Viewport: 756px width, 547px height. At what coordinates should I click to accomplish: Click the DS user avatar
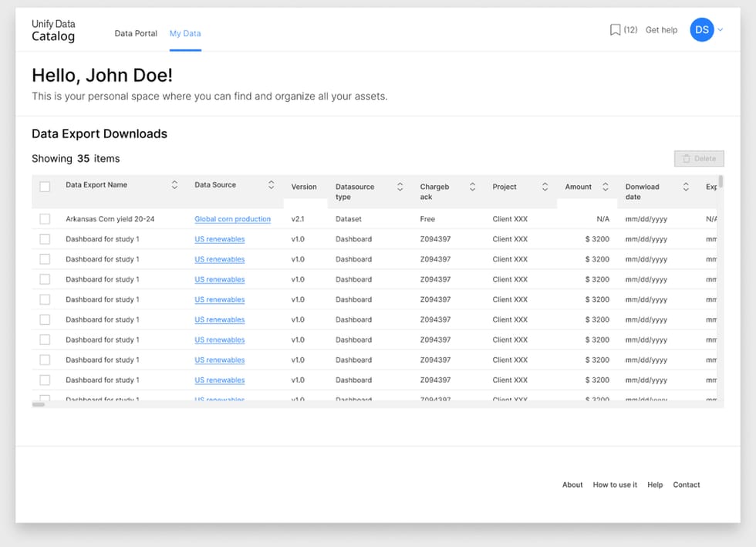tap(701, 30)
